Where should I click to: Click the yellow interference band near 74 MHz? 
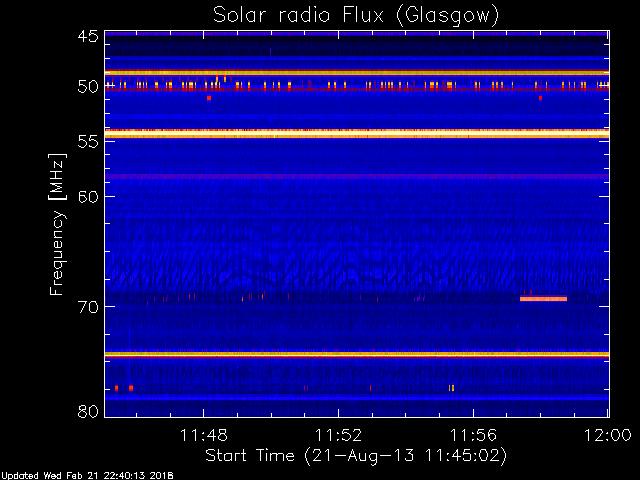coord(357,354)
